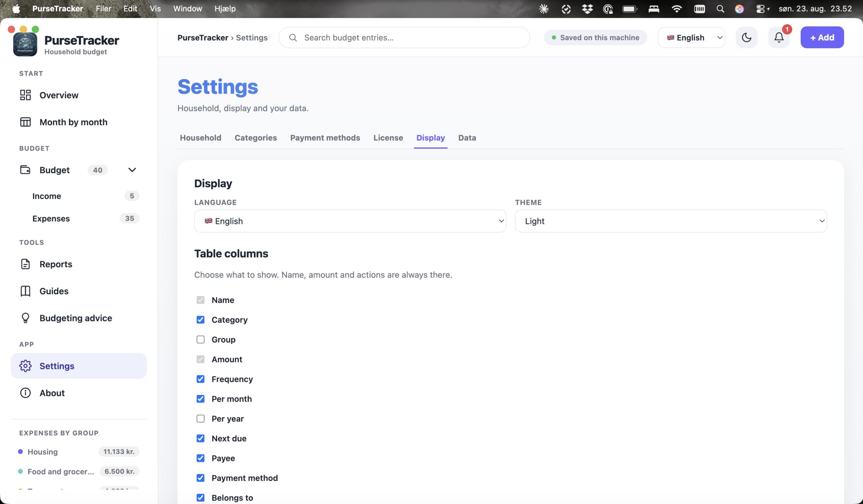Toggle dark mode with the moon icon

(x=747, y=37)
